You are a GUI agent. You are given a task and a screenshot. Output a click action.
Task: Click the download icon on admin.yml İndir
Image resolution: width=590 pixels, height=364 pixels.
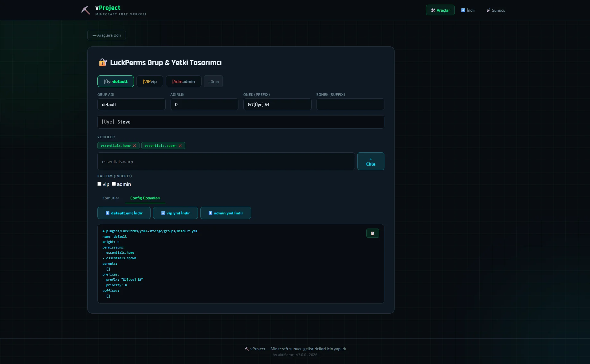(x=210, y=213)
